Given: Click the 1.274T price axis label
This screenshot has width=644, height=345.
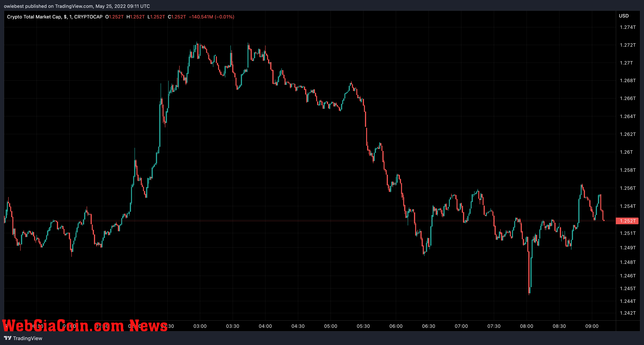Looking at the screenshot, I should (x=628, y=27).
